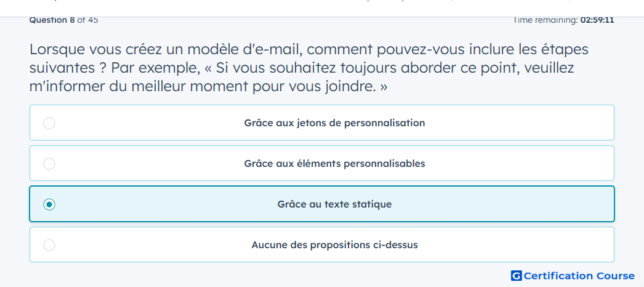Click the white header bar above the question
The width and height of the screenshot is (644, 287).
pos(322,8)
